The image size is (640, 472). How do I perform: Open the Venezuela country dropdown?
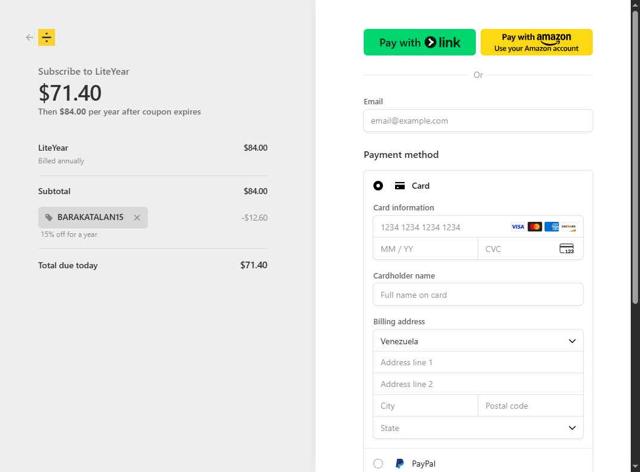(x=478, y=341)
